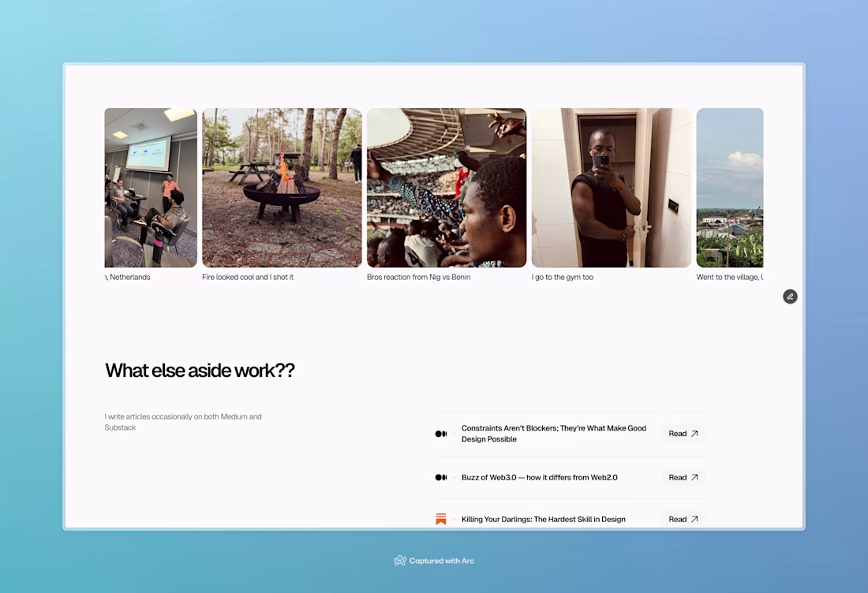The image size is (868, 593).
Task: Click Medium icon beside Buzz of Web3.0 article
Action: (440, 477)
